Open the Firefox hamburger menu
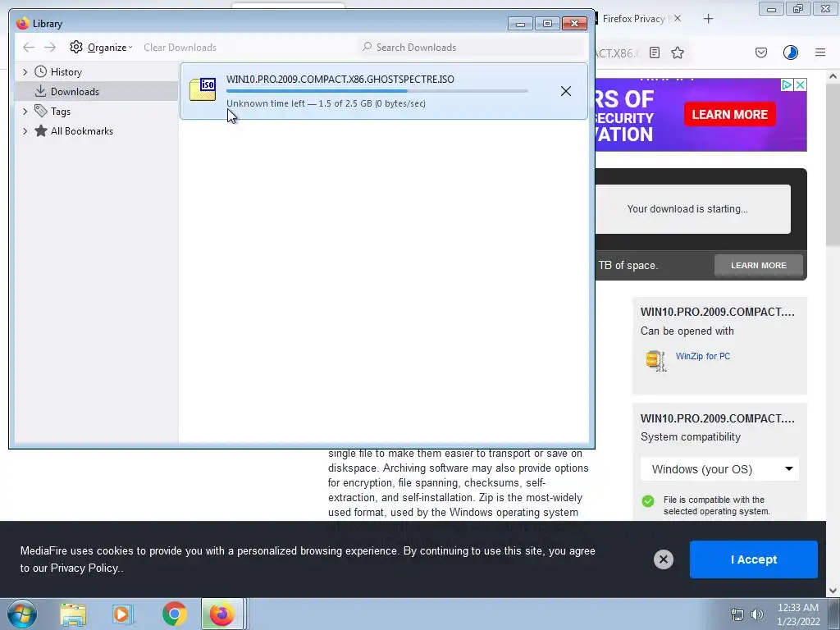 point(820,52)
